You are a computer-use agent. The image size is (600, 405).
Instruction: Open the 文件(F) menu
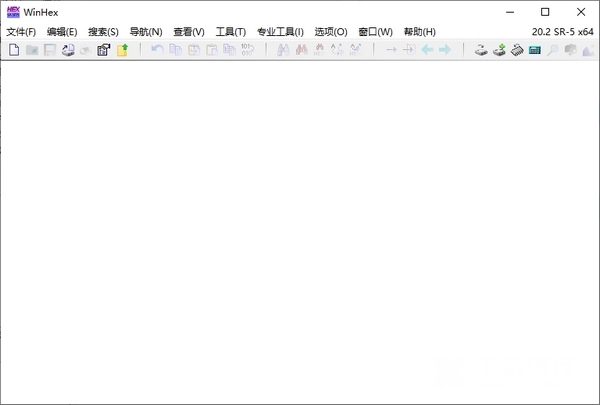click(x=21, y=32)
